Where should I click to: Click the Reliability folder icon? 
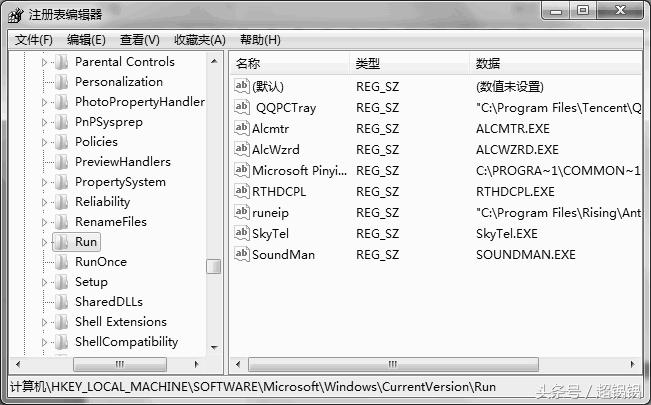(x=62, y=202)
